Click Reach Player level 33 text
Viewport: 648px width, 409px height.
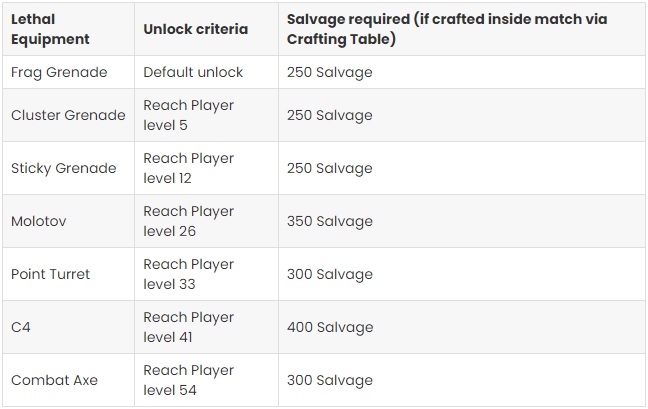click(188, 274)
